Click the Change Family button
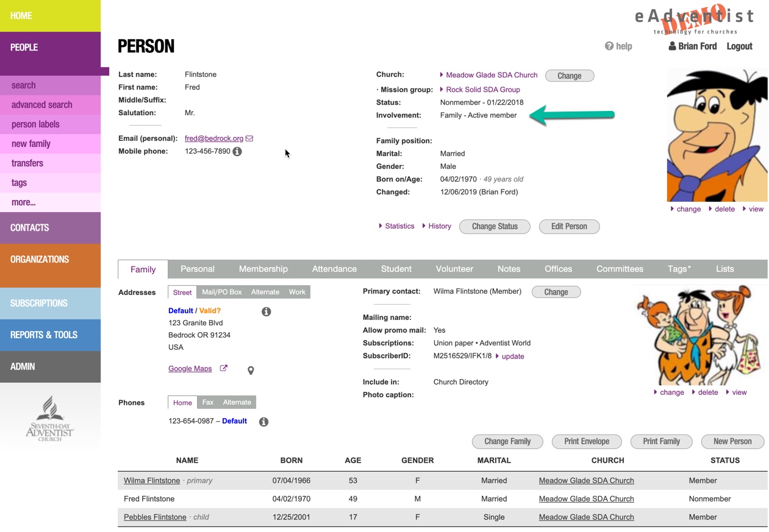This screenshot has width=769, height=532. [x=507, y=441]
